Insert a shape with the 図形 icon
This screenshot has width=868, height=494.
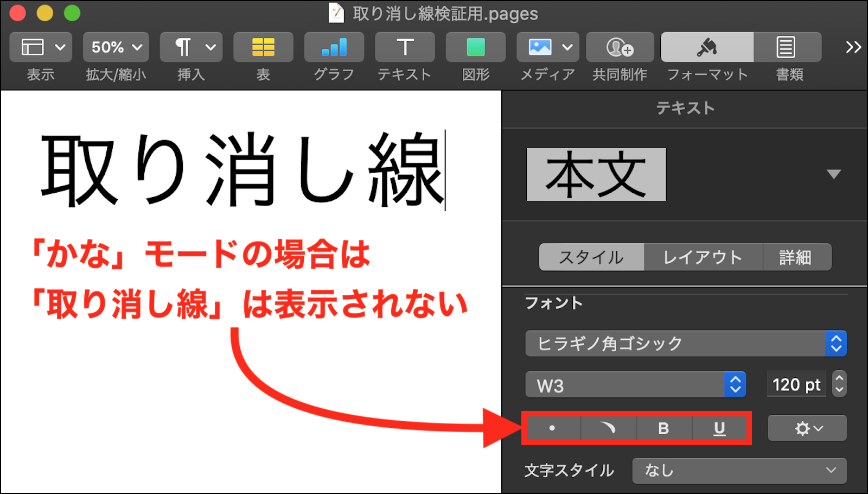point(476,47)
